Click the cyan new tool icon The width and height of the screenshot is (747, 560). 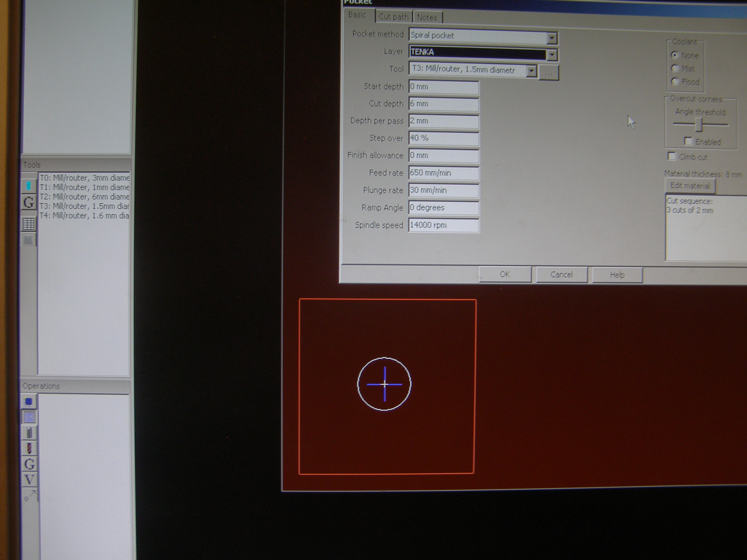29,186
